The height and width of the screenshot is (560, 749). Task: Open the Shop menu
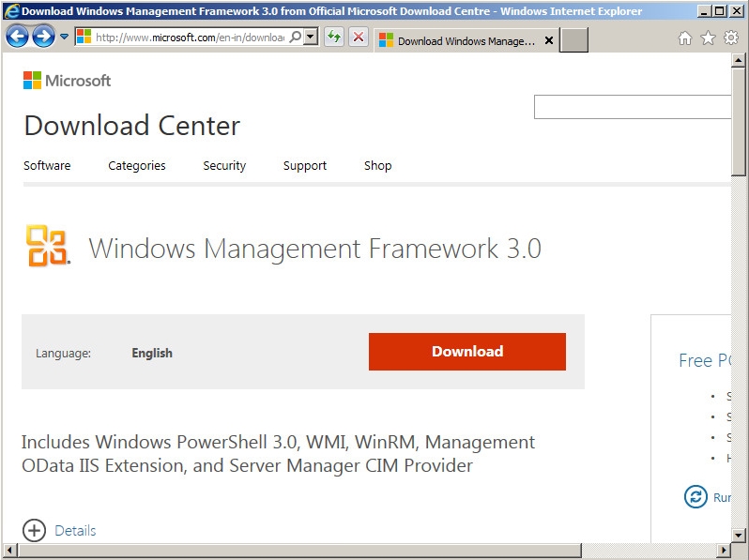(x=378, y=166)
